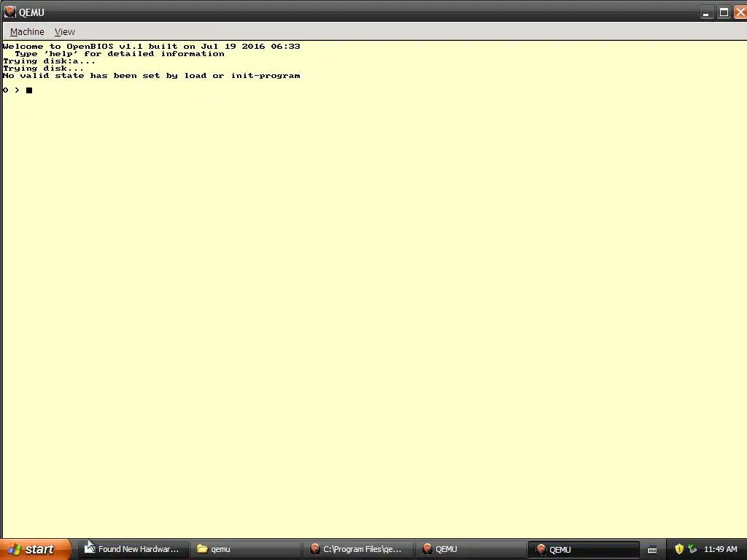Maximize the QEMU window
The height and width of the screenshot is (560, 747).
(724, 12)
